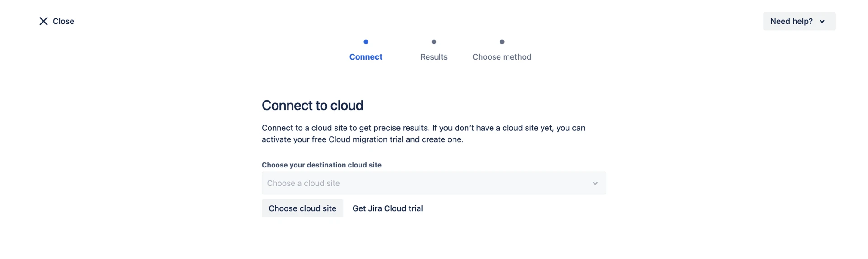The height and width of the screenshot is (259, 868).
Task: Click the empty middle of the cloud site field
Action: pos(452,183)
